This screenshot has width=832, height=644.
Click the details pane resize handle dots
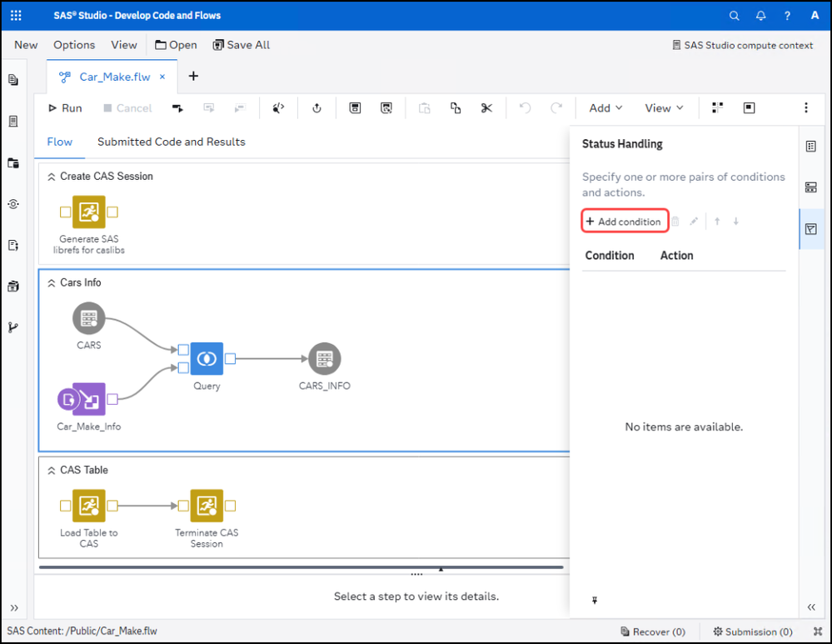(x=416, y=575)
